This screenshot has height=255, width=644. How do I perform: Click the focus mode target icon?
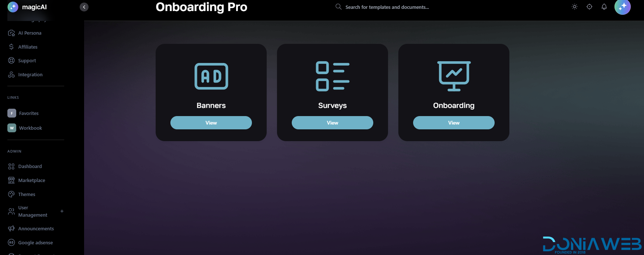(589, 7)
